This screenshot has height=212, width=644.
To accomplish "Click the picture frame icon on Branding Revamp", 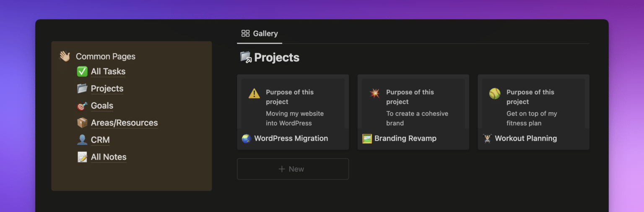I will tap(367, 139).
